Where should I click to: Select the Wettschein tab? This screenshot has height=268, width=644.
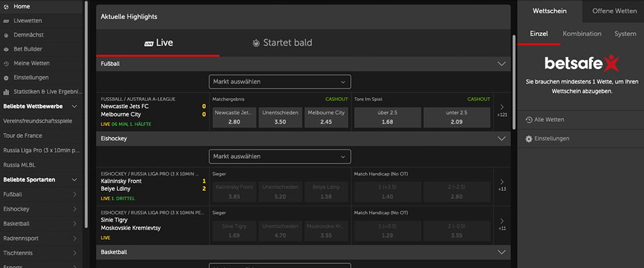(x=549, y=11)
